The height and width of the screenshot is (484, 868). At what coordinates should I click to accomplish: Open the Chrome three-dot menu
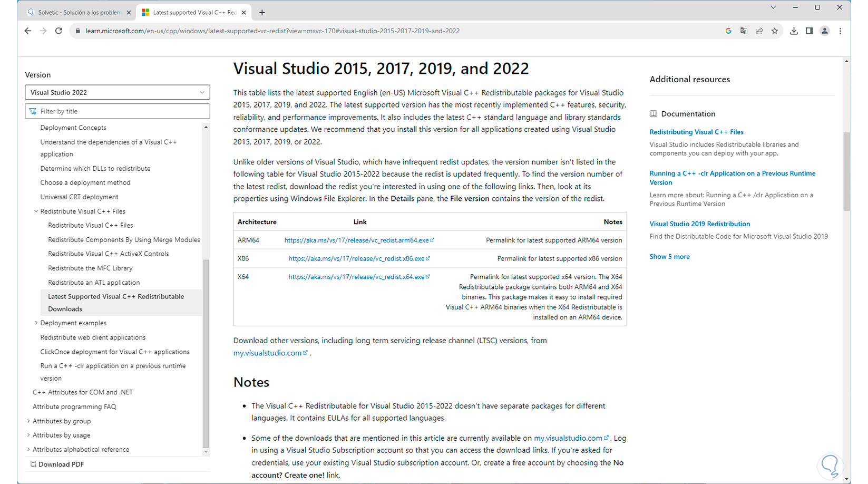click(x=841, y=31)
